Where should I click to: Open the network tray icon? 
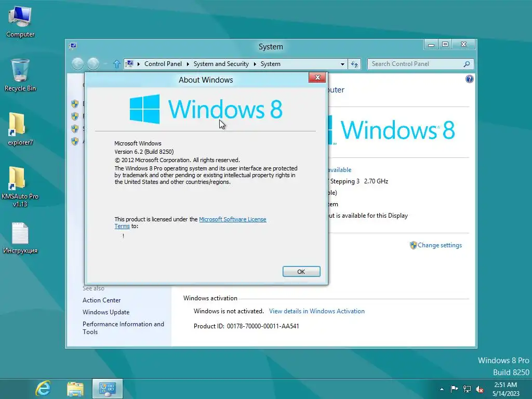(467, 389)
